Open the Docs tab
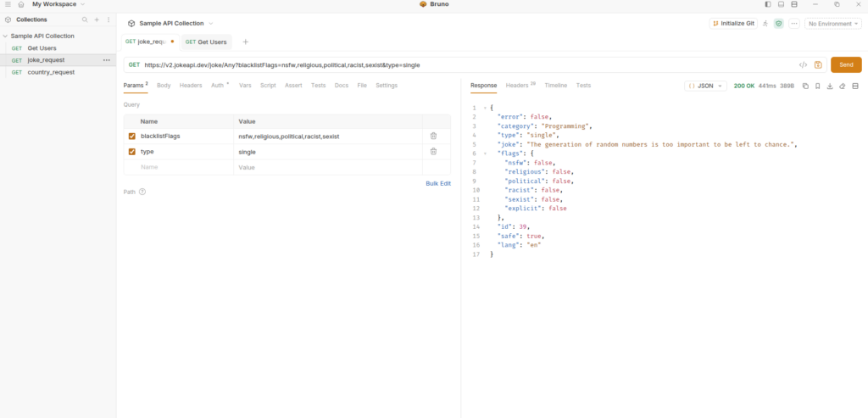 [342, 86]
